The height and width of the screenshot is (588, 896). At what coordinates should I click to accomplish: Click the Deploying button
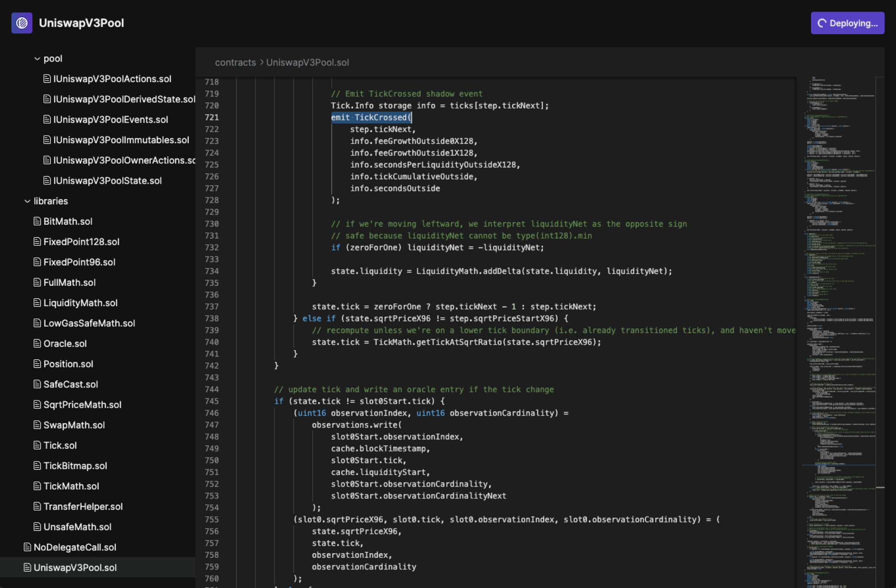(847, 23)
